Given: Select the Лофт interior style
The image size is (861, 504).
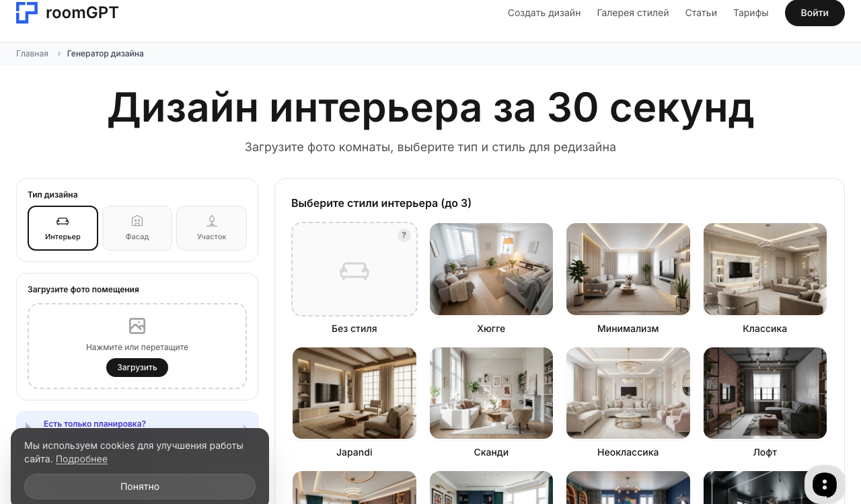Looking at the screenshot, I should [x=765, y=393].
